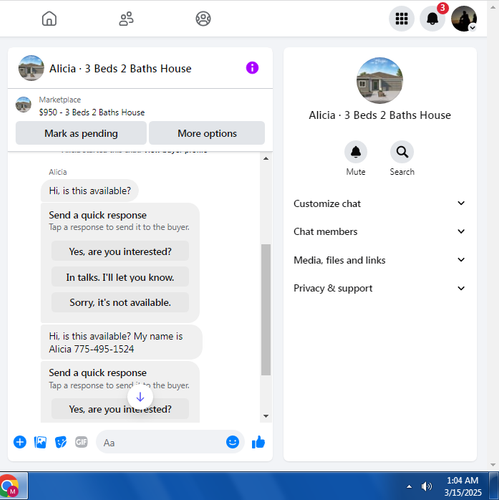Click the volume speaker tray icon
This screenshot has height=500, width=499.
(x=426, y=487)
